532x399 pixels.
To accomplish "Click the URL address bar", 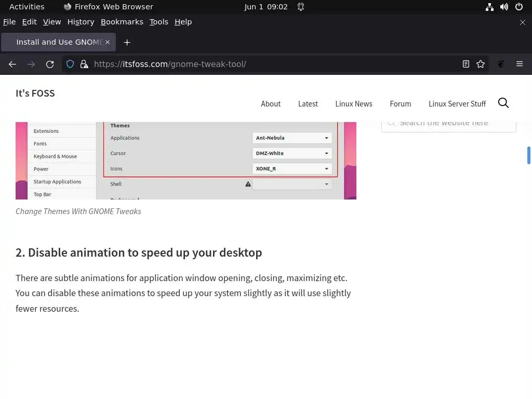I will (275, 64).
